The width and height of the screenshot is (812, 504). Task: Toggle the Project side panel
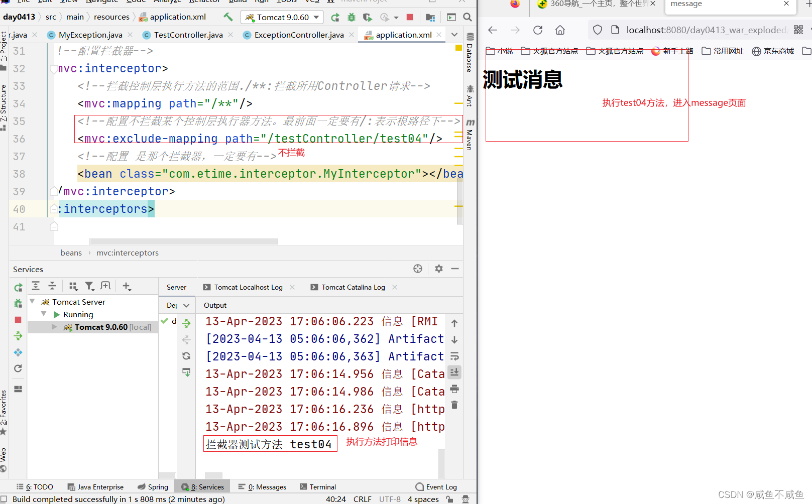(4, 51)
